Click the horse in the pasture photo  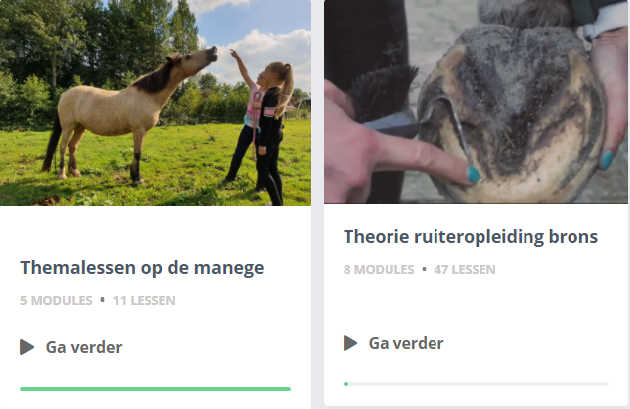point(129,115)
